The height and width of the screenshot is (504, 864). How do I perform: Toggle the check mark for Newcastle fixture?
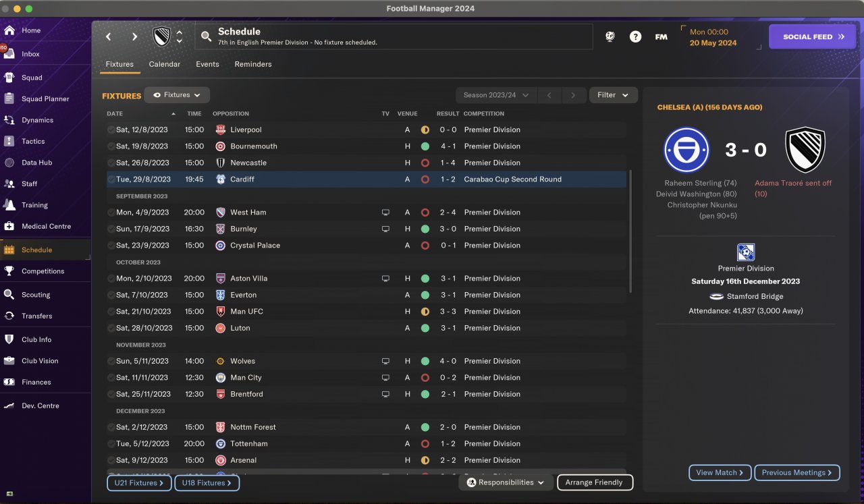pos(111,163)
